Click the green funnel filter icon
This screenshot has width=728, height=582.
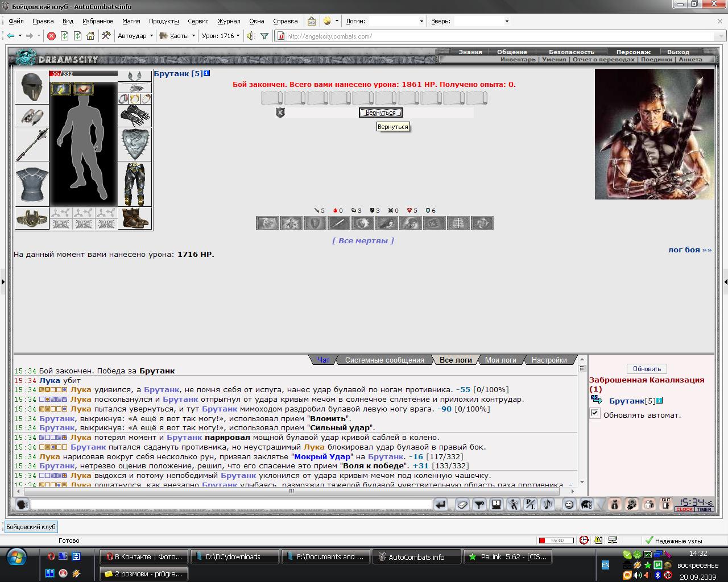[264, 36]
